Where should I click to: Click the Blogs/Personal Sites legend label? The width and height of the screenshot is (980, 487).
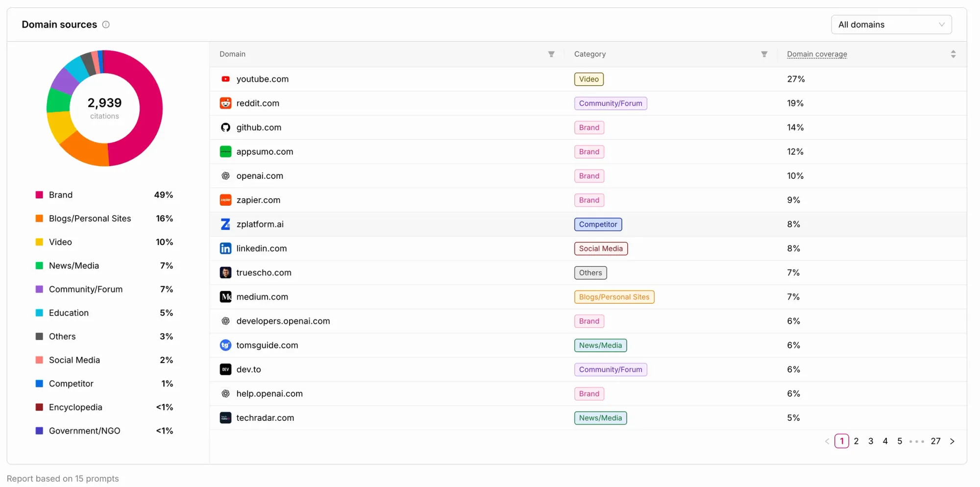click(90, 219)
